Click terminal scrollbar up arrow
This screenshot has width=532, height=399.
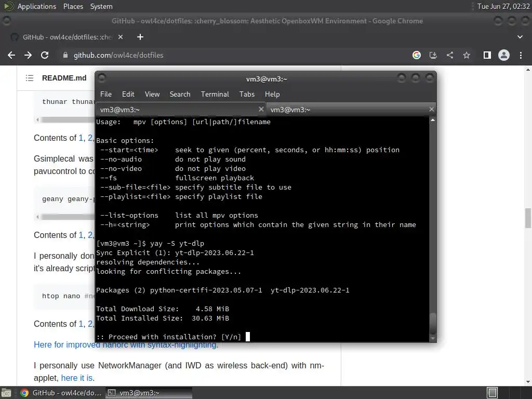(x=433, y=120)
